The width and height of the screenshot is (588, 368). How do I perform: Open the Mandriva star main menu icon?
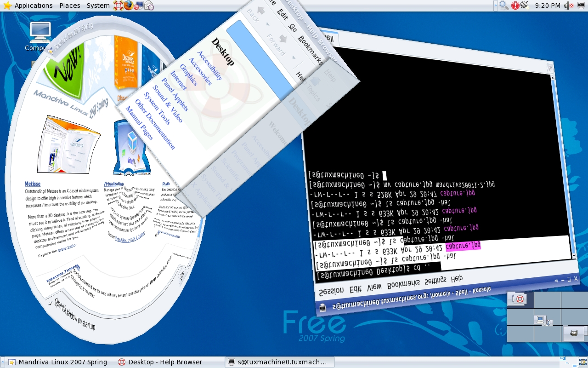click(x=7, y=6)
